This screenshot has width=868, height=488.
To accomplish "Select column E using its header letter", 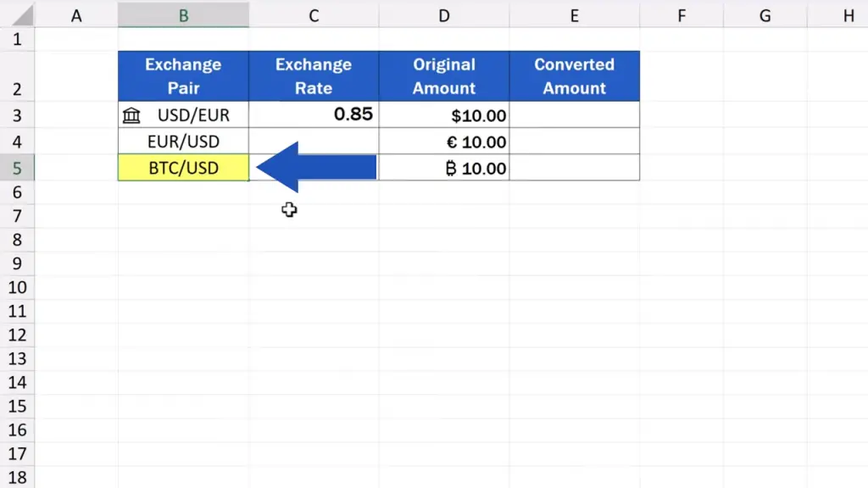I will pos(574,15).
